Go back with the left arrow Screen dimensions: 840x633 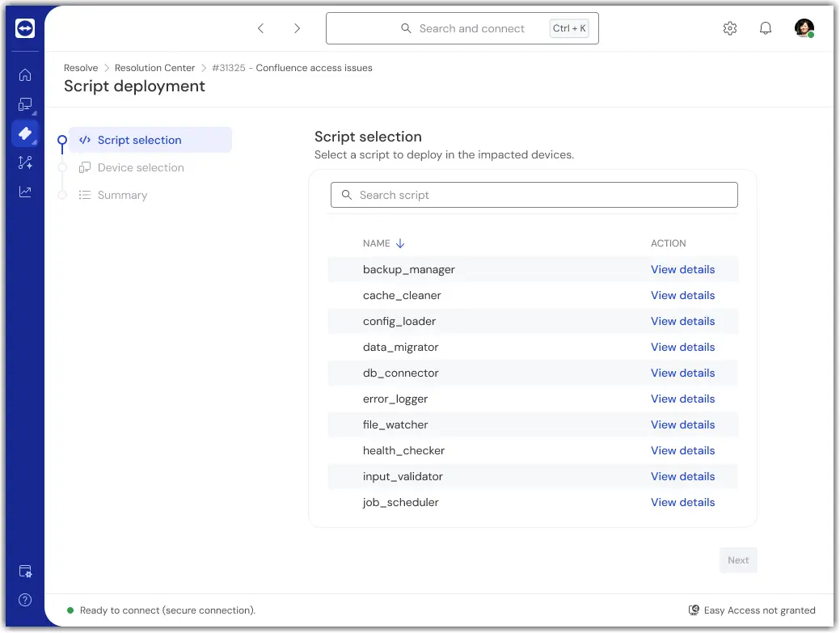[x=261, y=28]
